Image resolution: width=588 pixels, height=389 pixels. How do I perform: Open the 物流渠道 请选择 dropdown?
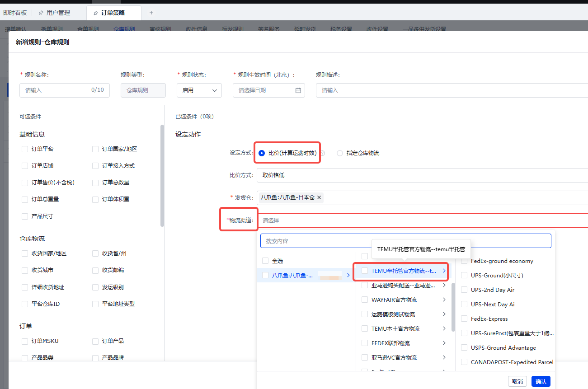click(422, 220)
